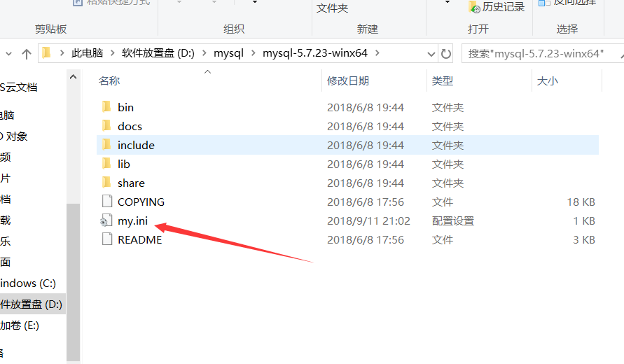Open recent locations dropdown arrow

(9, 54)
